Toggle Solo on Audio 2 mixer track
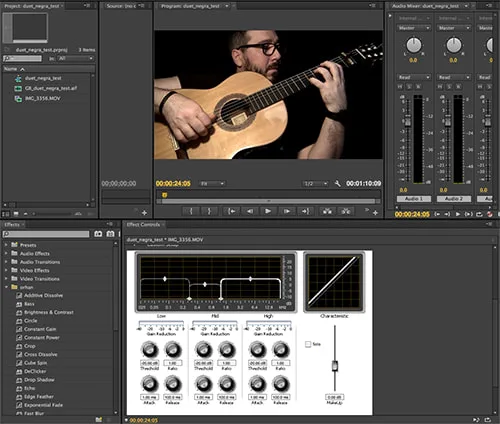The width and height of the screenshot is (500, 424). click(x=449, y=87)
